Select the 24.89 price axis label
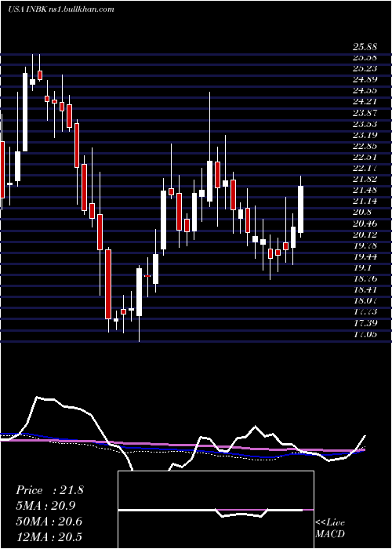 364,79
